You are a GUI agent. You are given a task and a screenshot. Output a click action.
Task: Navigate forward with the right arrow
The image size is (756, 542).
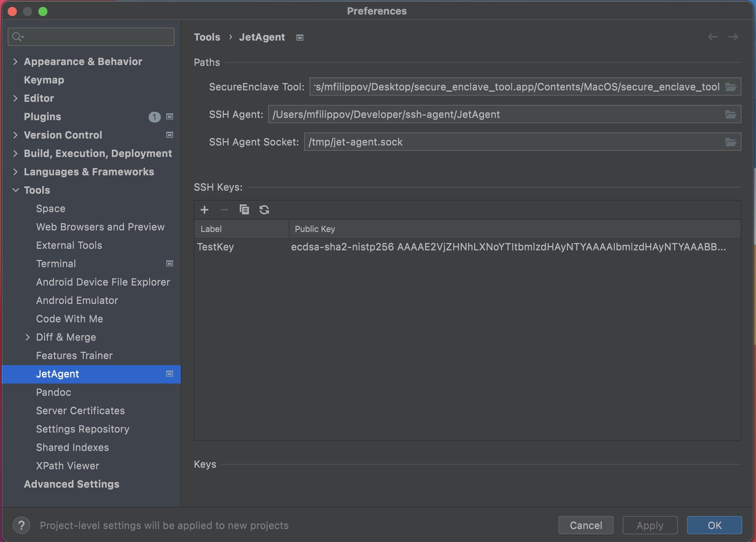click(x=733, y=37)
